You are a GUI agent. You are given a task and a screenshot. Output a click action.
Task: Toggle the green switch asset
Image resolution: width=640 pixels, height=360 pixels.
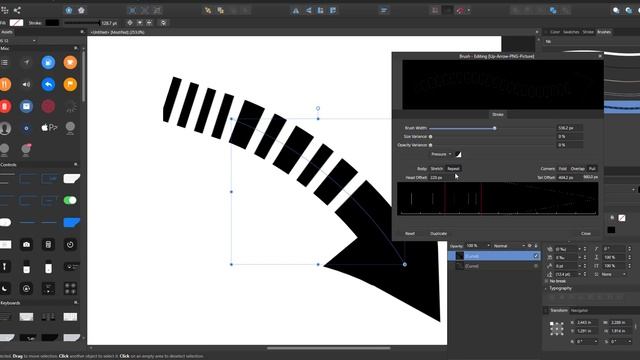click(x=70, y=200)
